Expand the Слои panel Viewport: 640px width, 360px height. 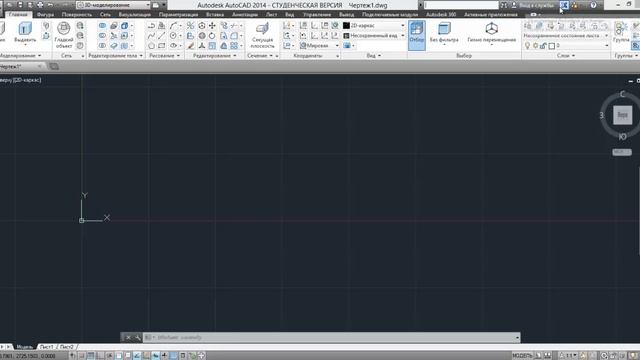[x=566, y=56]
